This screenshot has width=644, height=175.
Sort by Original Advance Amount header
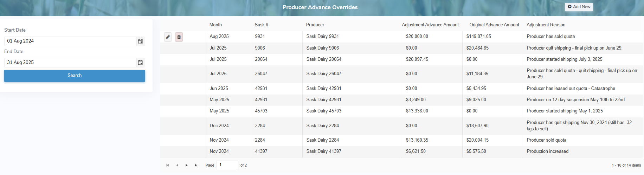point(494,25)
